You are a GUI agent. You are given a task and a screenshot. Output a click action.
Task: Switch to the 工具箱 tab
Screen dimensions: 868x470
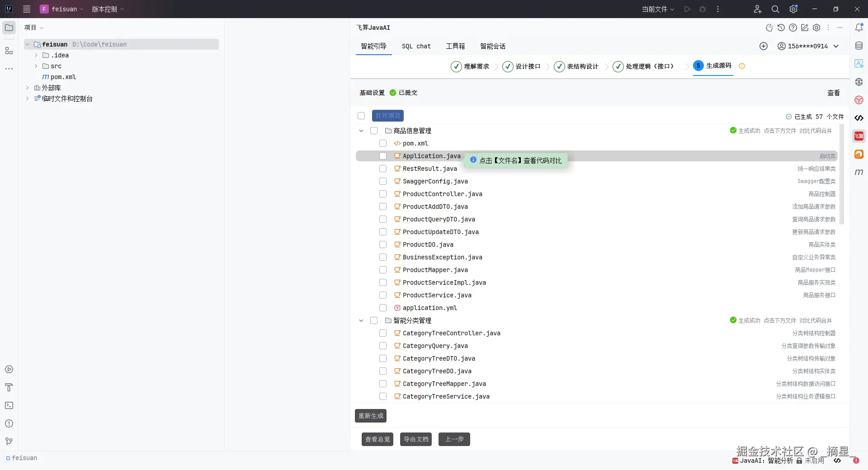(x=455, y=46)
